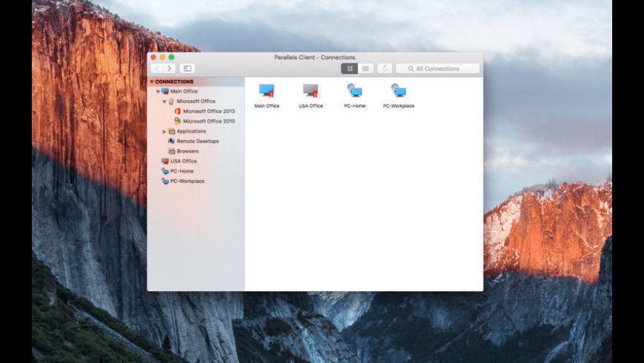Focus the All Connections search field
Screen dimensions: 644x363
[x=437, y=68]
